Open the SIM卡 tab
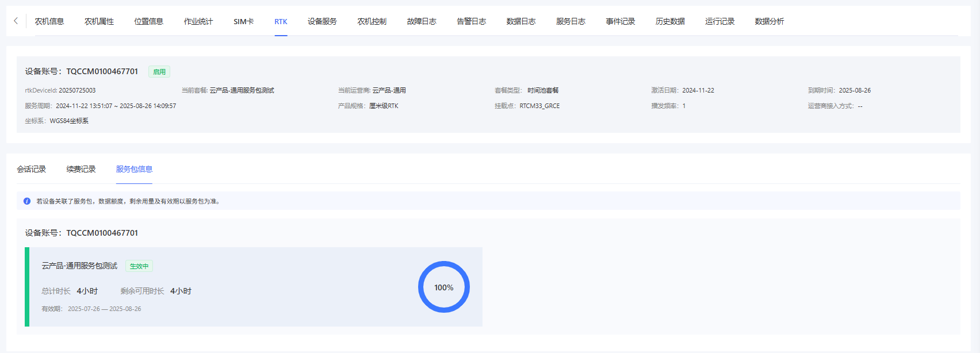The width and height of the screenshot is (980, 353). (243, 21)
